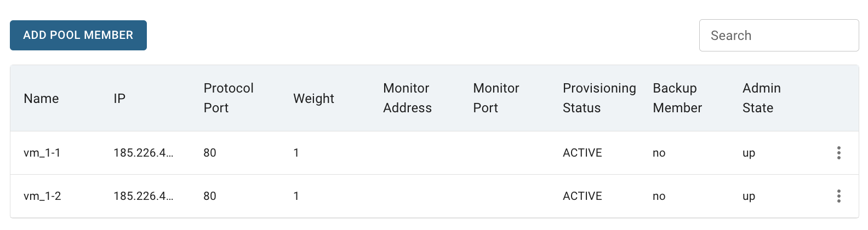Sort by Monitor Address column header
This screenshot has width=868, height=230.
(x=407, y=98)
